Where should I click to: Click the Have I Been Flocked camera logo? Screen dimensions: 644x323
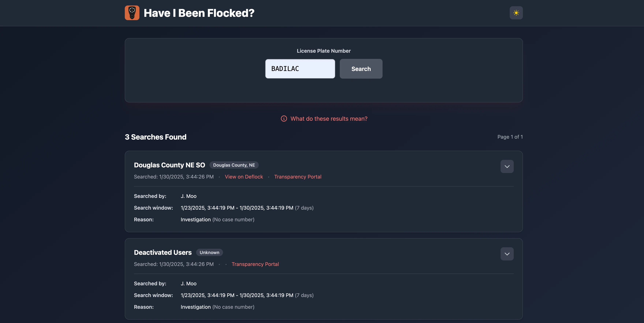click(132, 13)
